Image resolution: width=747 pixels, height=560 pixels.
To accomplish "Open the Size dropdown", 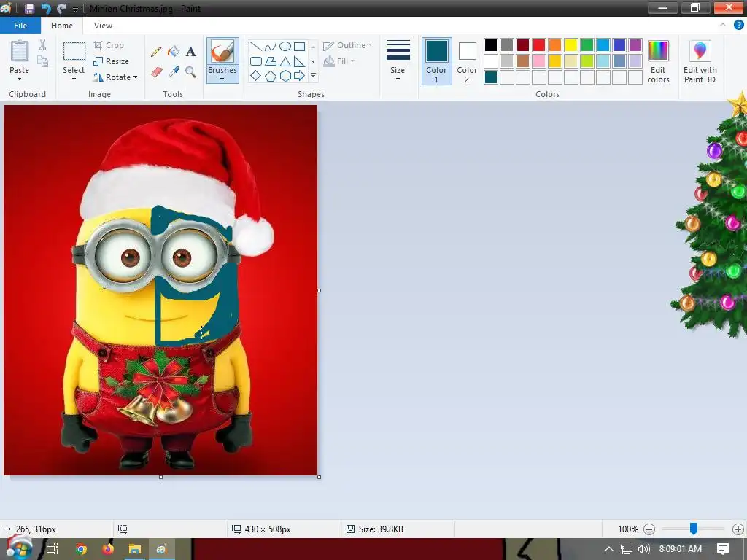I will 398,61.
